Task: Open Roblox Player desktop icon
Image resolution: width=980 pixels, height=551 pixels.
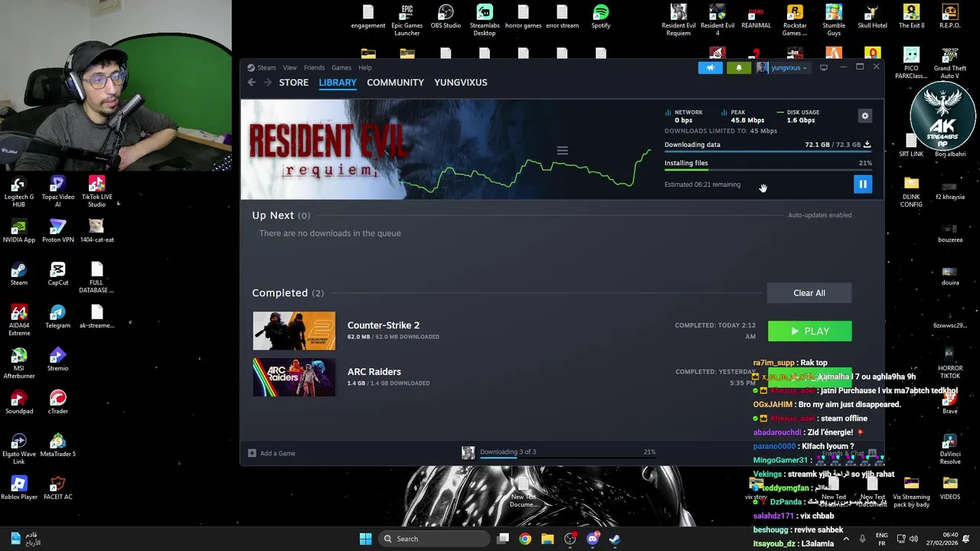Action: 18,488
